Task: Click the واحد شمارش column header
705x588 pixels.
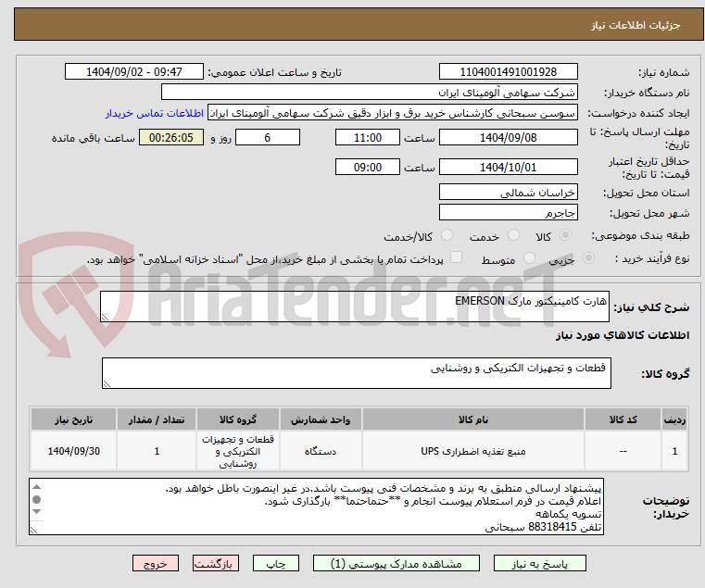Action: pos(321,419)
